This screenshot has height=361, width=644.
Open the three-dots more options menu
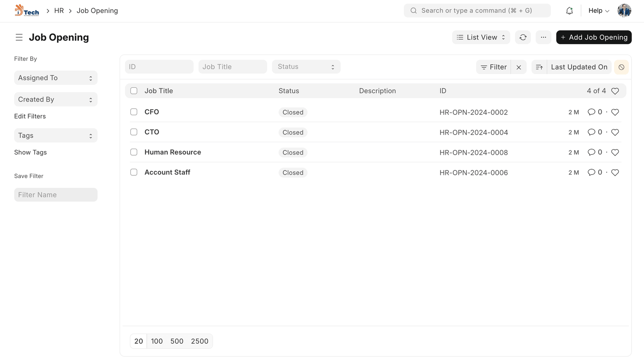pyautogui.click(x=543, y=37)
